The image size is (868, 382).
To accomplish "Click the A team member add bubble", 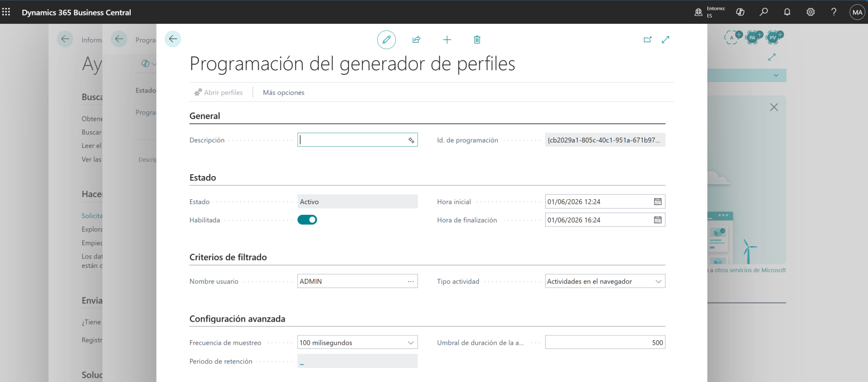I will (733, 37).
